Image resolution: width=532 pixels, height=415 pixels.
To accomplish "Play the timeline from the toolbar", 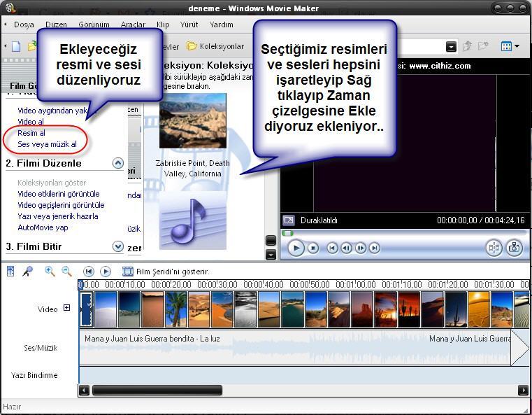I will coord(106,272).
